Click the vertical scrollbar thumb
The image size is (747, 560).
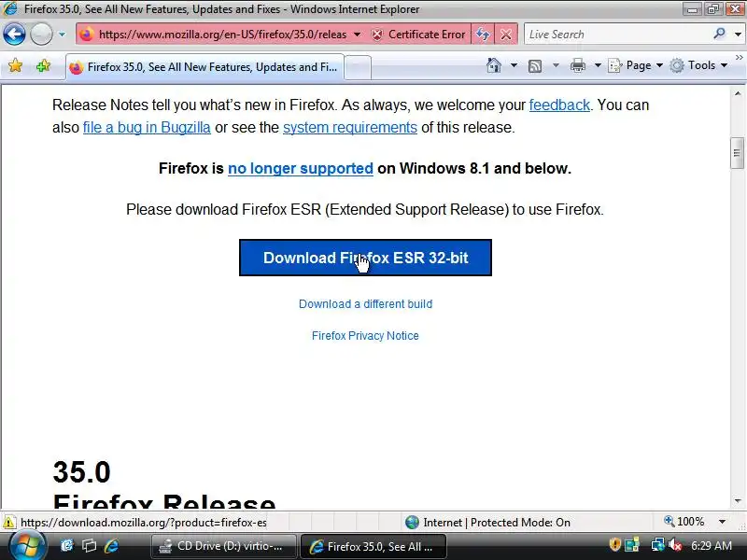pyautogui.click(x=737, y=153)
